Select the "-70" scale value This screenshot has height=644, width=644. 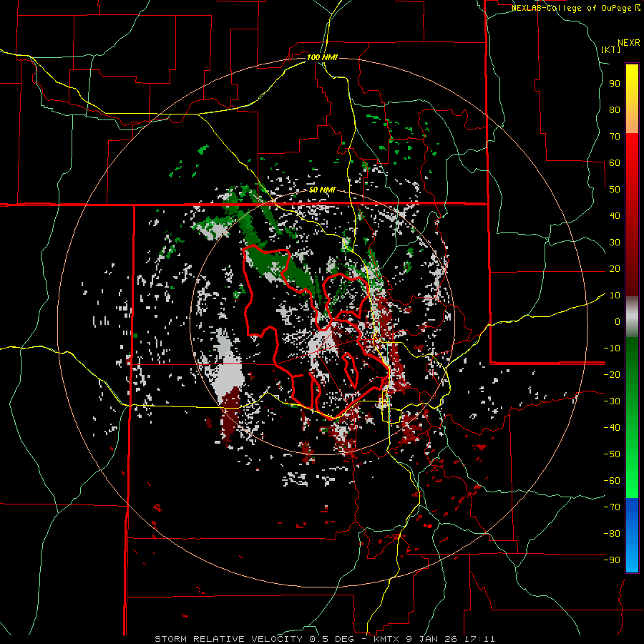(612, 507)
